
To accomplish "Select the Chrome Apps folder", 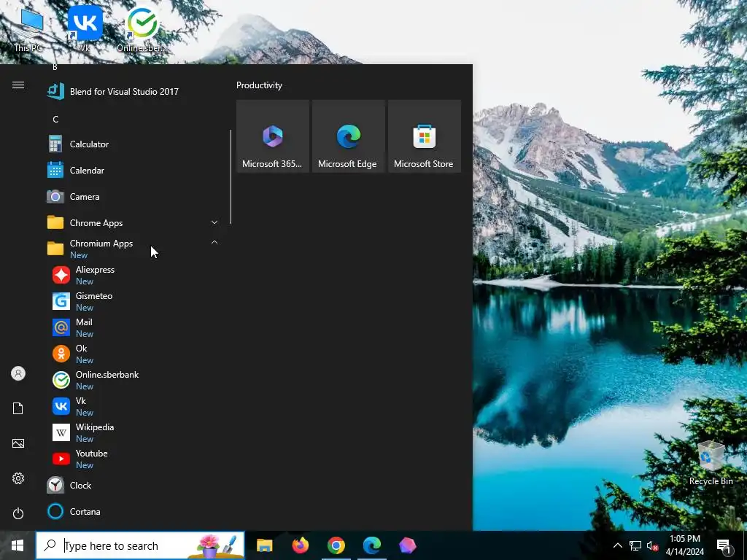I will 133,222.
